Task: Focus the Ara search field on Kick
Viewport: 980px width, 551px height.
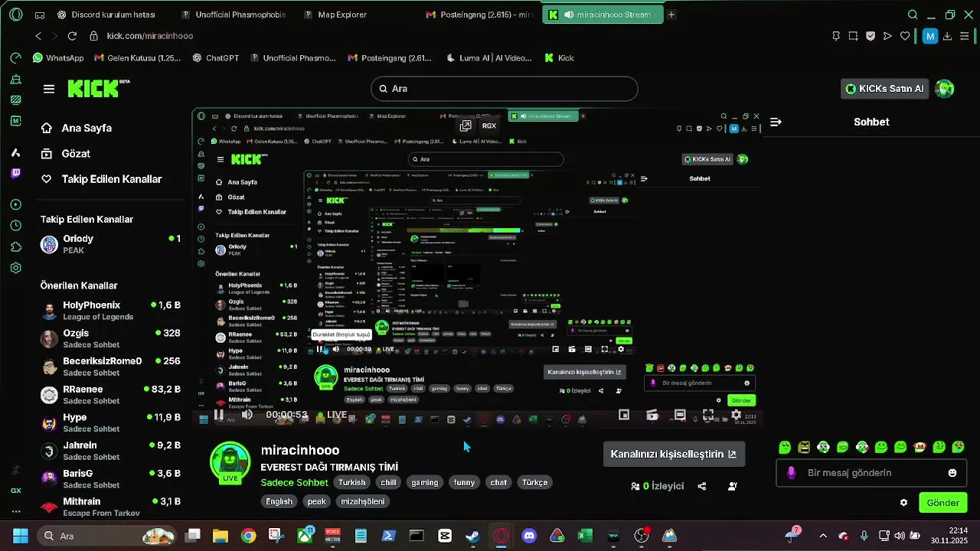Action: tap(505, 89)
